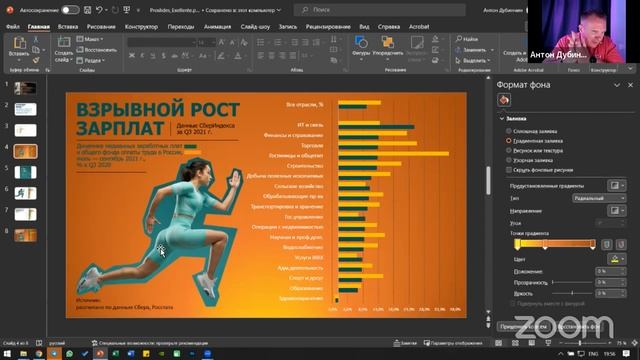This screenshot has width=640, height=360.
Task: Click the Создать слайд icon
Action: pyautogui.click(x=64, y=42)
